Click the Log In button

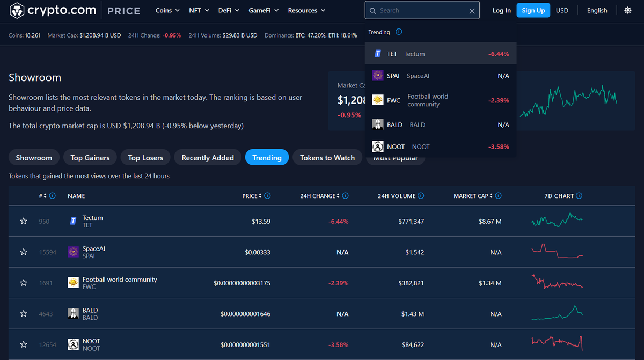click(502, 10)
